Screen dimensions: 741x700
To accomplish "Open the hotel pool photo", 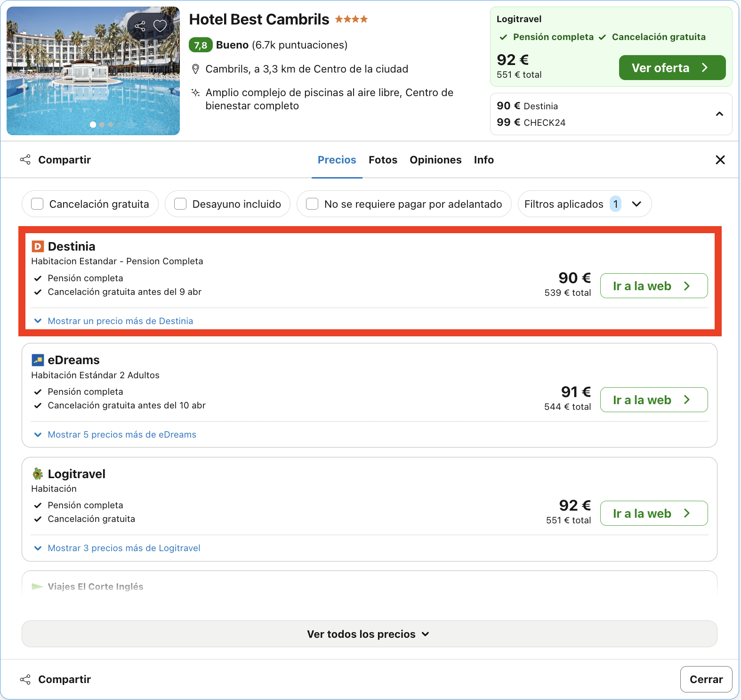I will (x=93, y=71).
